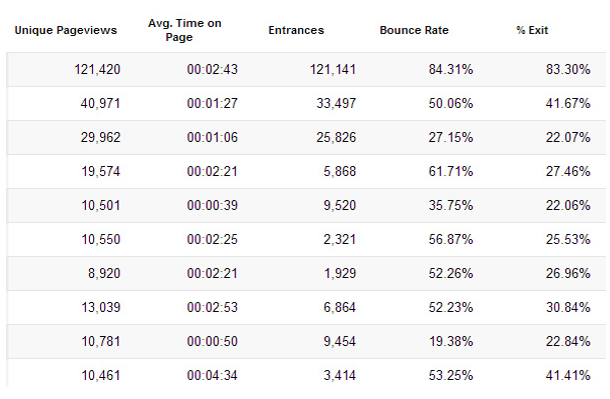Click the % Exit column header
Image resolution: width=610 pixels, height=399 pixels.
coord(532,30)
